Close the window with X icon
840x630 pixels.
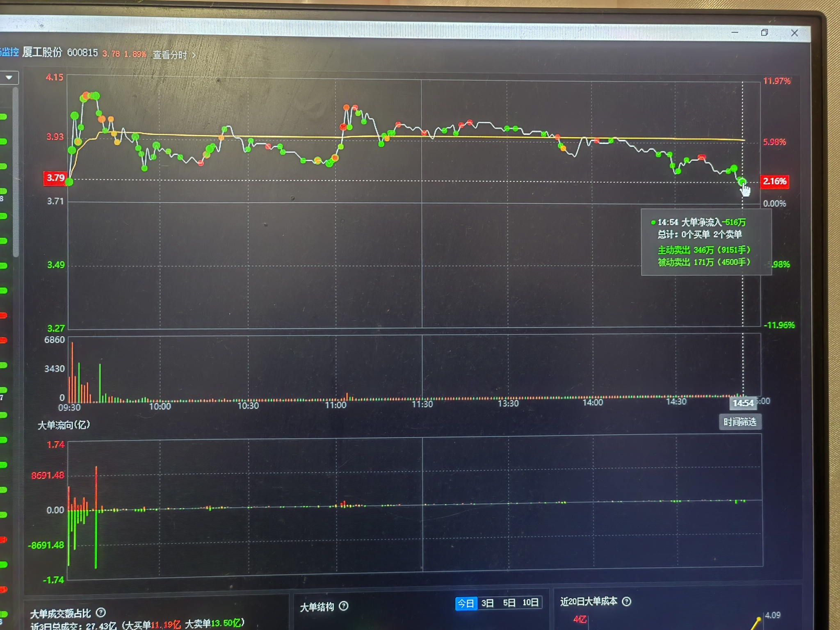[794, 33]
